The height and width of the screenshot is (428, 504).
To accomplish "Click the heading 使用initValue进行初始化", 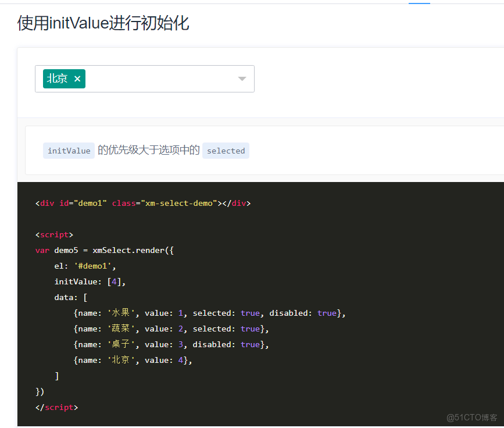I will point(103,24).
